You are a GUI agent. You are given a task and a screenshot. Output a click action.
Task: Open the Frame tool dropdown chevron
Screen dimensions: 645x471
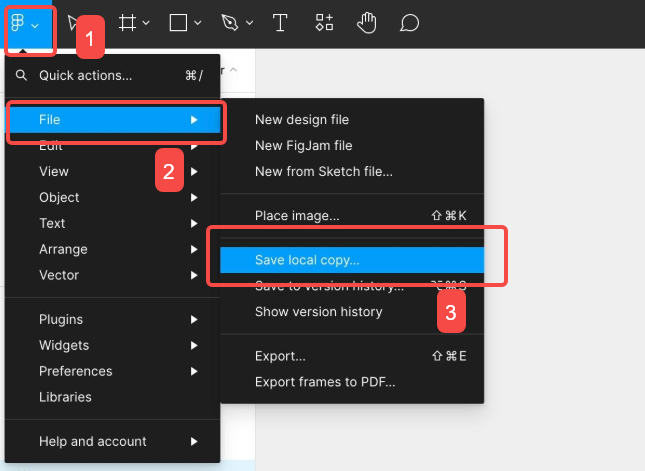(x=146, y=23)
